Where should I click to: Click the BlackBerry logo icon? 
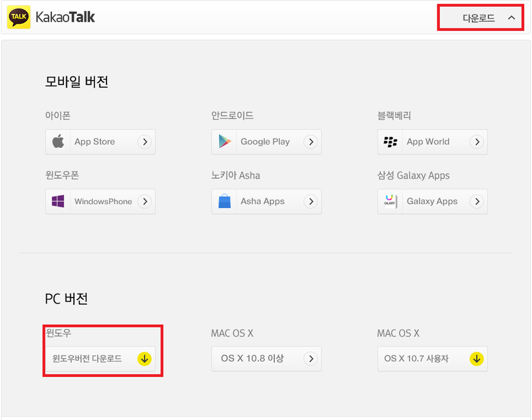coord(390,142)
